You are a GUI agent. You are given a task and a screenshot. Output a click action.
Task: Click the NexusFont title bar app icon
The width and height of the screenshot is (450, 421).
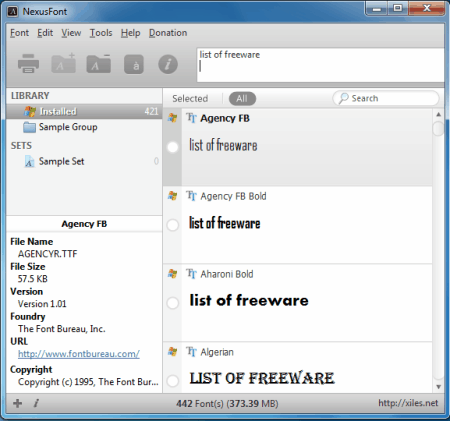tap(13, 12)
